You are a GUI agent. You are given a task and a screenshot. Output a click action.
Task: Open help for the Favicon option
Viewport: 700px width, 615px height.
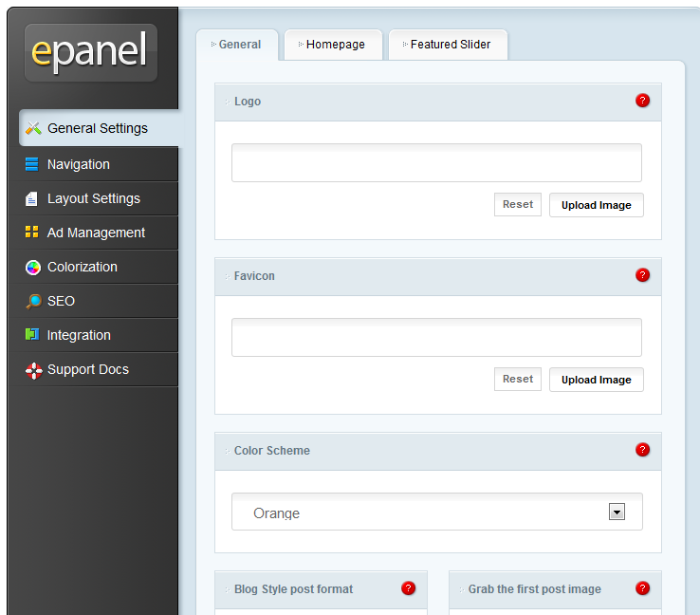click(642, 275)
